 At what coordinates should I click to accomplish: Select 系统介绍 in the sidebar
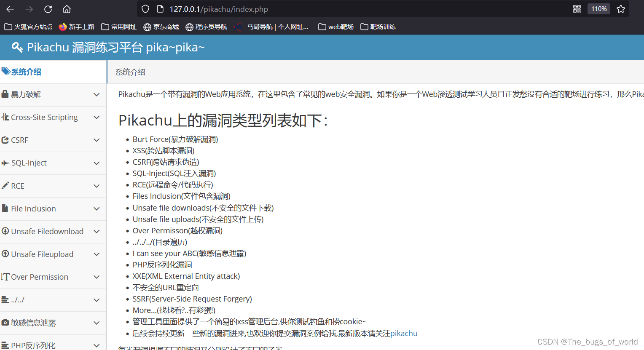coord(53,72)
